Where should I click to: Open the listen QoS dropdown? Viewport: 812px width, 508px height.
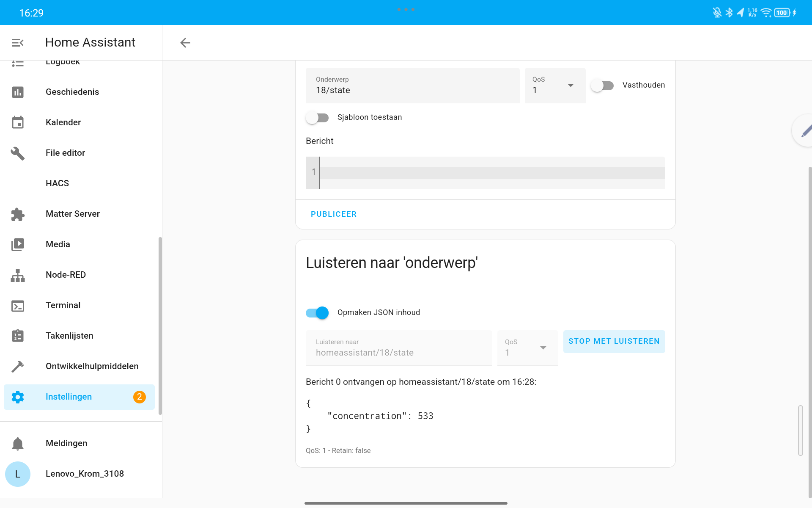tap(527, 348)
